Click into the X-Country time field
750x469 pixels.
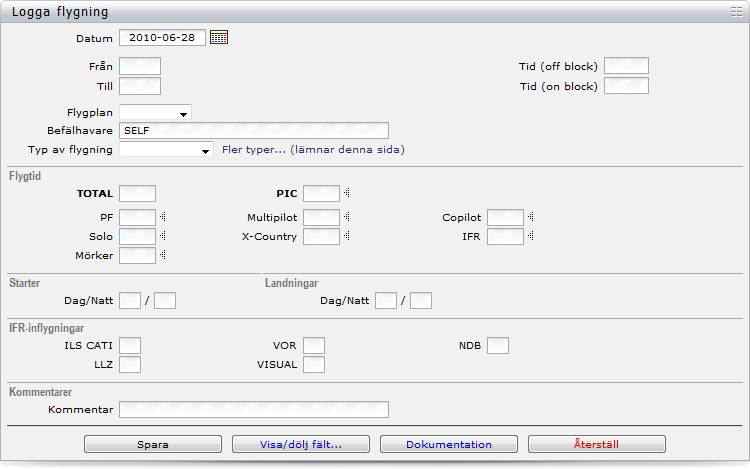click(321, 237)
